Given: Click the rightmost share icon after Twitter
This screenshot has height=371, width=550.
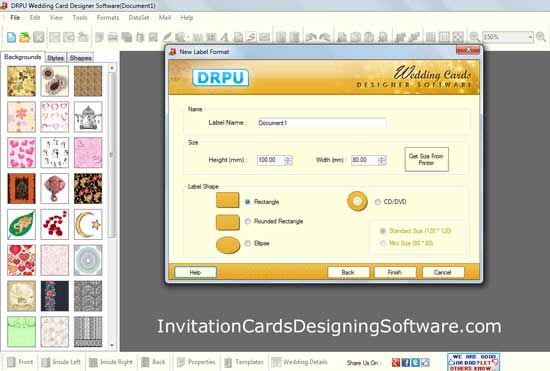Looking at the screenshot, I should tap(425, 362).
